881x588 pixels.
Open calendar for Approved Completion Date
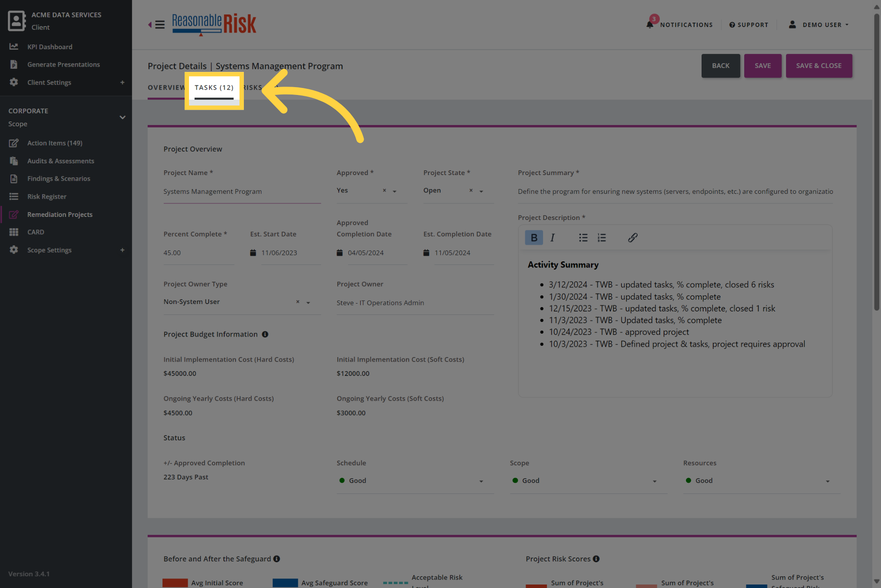(340, 253)
